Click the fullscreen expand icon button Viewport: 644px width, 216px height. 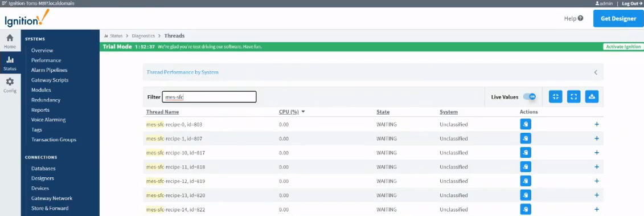[x=574, y=97]
